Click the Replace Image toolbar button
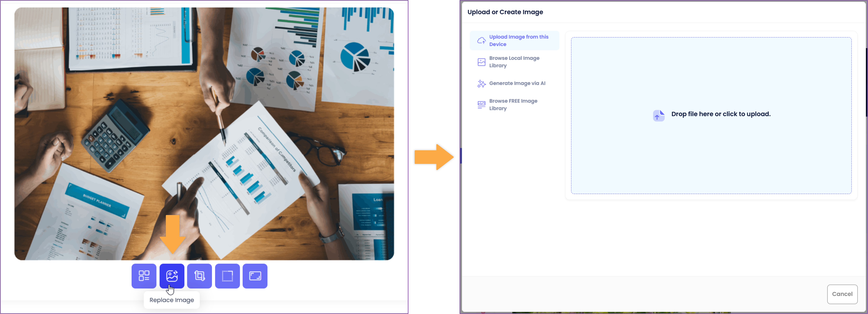 [172, 276]
